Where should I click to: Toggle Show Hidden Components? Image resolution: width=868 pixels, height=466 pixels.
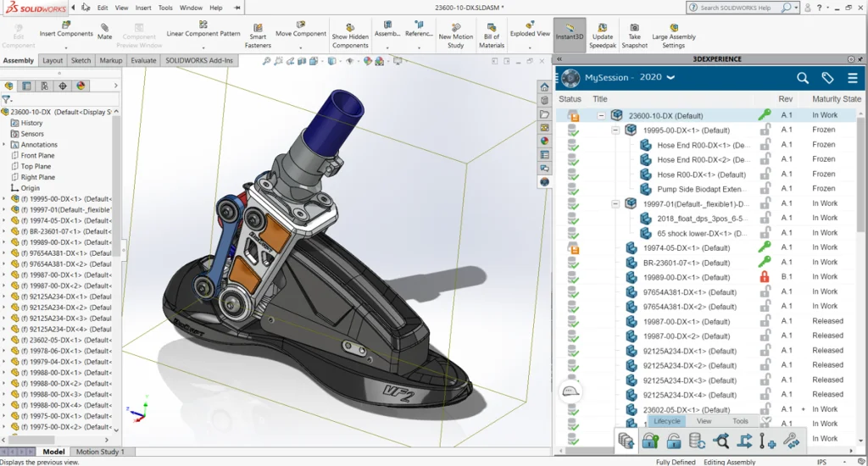(x=350, y=32)
